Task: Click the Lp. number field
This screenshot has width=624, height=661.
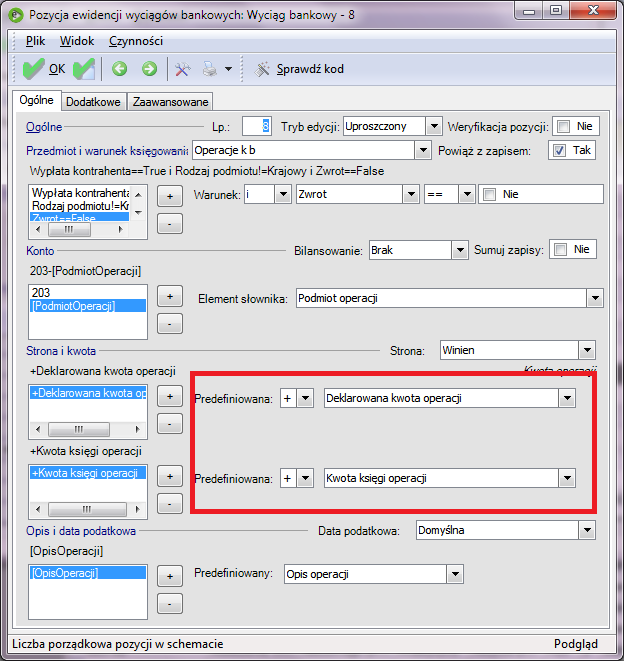Action: tap(256, 126)
